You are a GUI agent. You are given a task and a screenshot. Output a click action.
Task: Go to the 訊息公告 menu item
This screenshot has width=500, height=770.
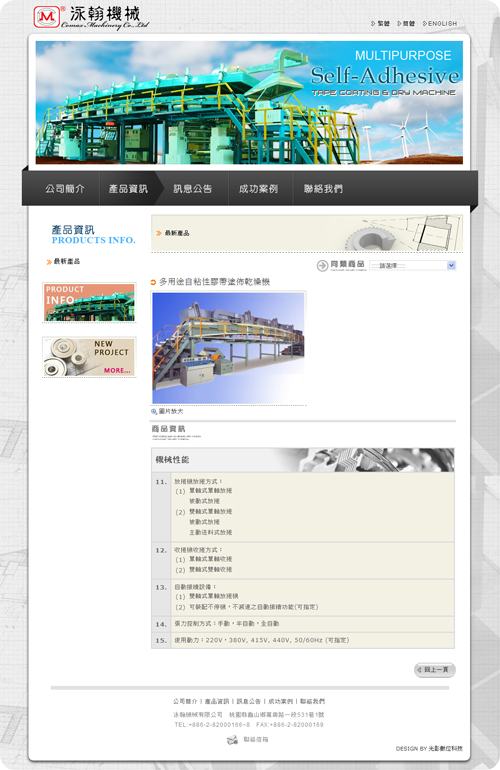coord(193,189)
